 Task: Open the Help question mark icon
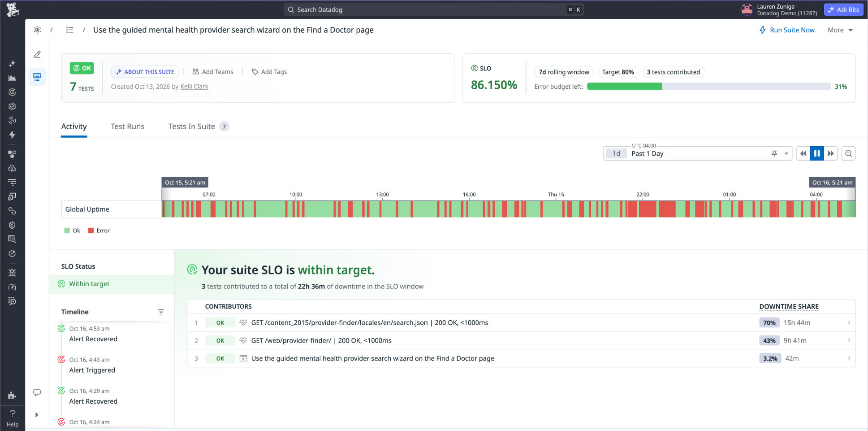13,413
